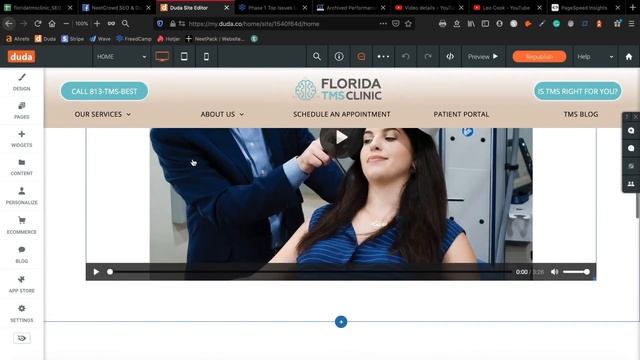Viewport: 640px width, 360px height.
Task: Click the Duda logo
Action: point(21,56)
